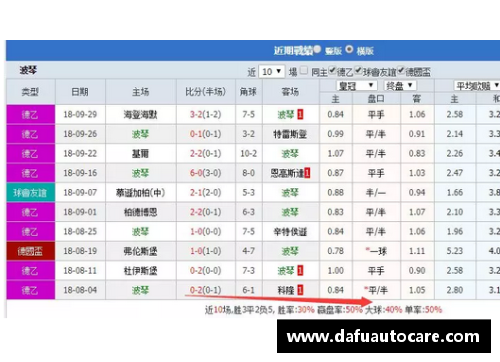
Task: Click the 主场 column header
Action: pos(141,92)
